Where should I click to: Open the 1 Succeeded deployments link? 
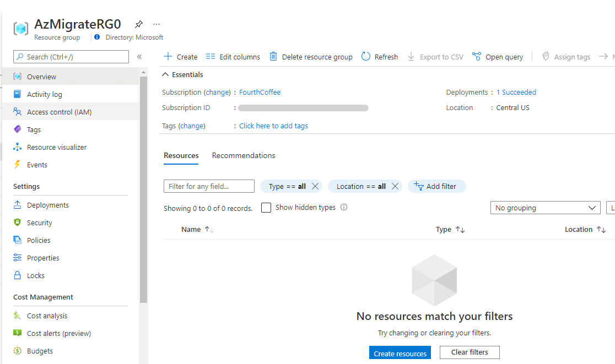tap(516, 93)
